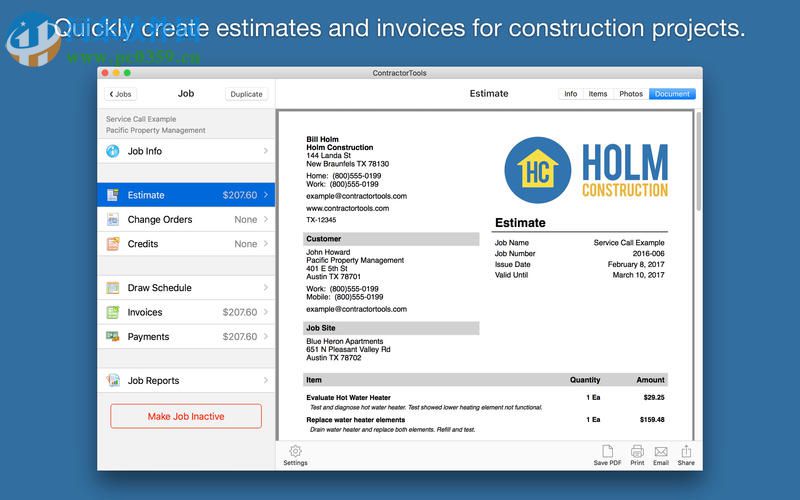Open Draw Schedule chevron arrow
This screenshot has height=500, width=800.
tap(266, 288)
